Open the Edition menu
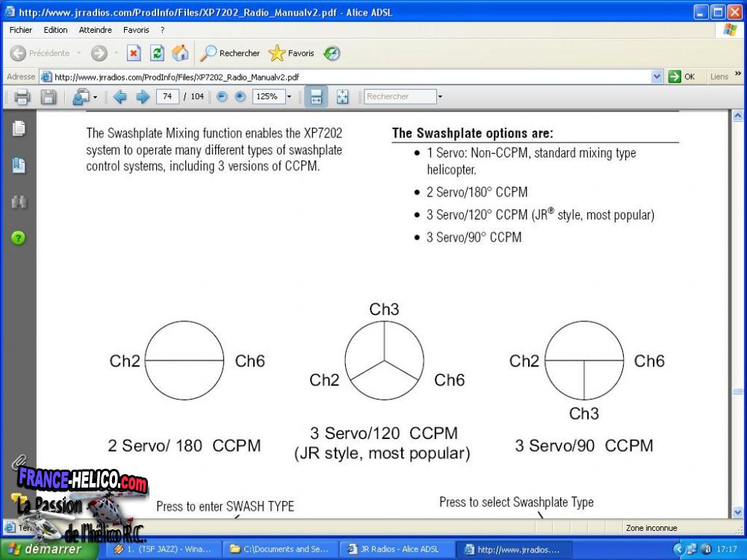Screen dimensions: 747x560 coord(55,30)
